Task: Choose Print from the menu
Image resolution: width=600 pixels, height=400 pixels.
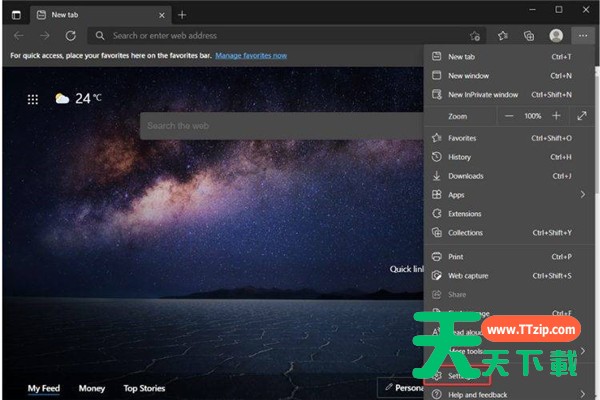Action: pyautogui.click(x=510, y=257)
